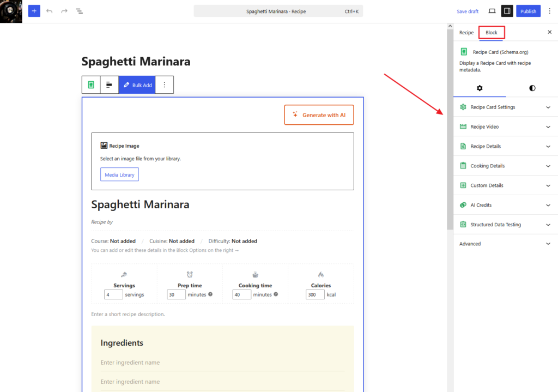Open the command palette title bar

pyautogui.click(x=278, y=11)
